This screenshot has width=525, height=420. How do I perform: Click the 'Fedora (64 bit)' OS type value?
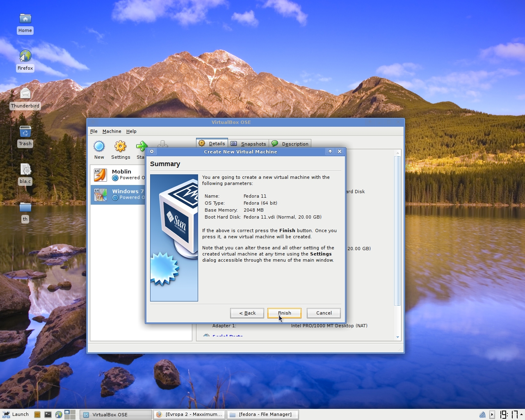coord(260,203)
